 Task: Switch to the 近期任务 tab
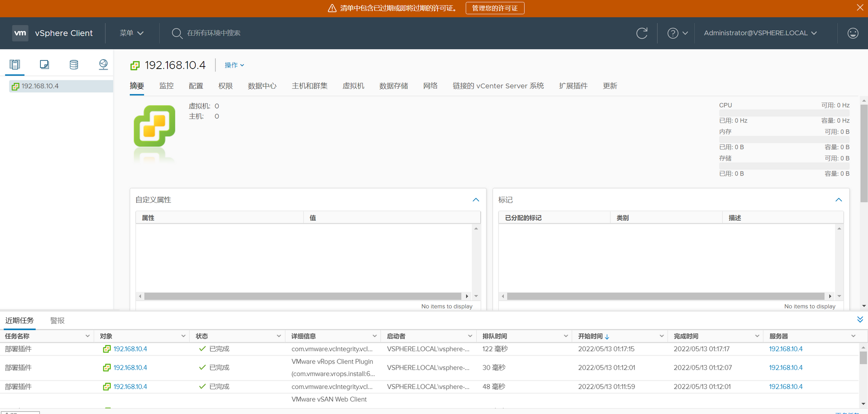pyautogui.click(x=20, y=321)
